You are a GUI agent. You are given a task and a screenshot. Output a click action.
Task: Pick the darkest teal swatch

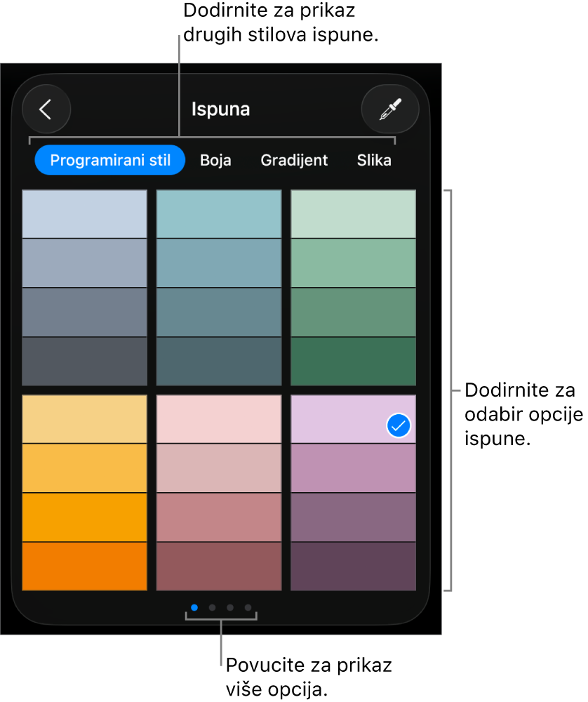coord(219,362)
